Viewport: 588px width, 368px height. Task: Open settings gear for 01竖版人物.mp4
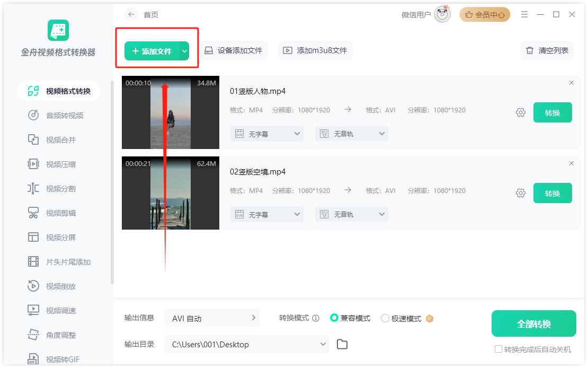pos(520,112)
